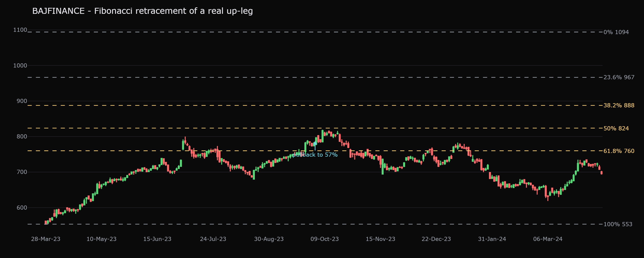This screenshot has height=258, width=644.
Task: Click the x-axis date label 22-Dec-23
Action: 436,239
